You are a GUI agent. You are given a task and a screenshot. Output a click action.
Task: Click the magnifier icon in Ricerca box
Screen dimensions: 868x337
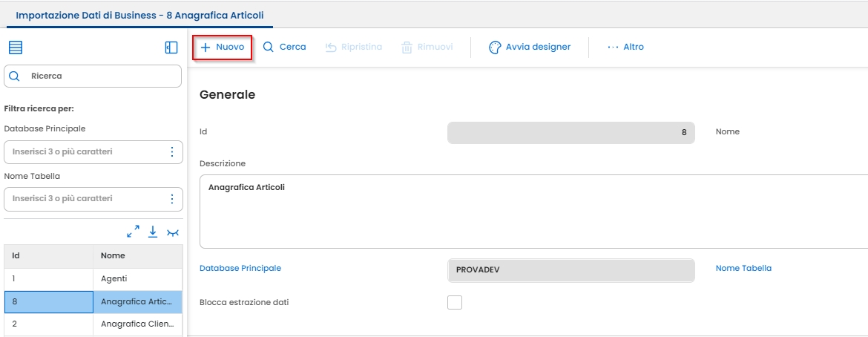click(14, 76)
